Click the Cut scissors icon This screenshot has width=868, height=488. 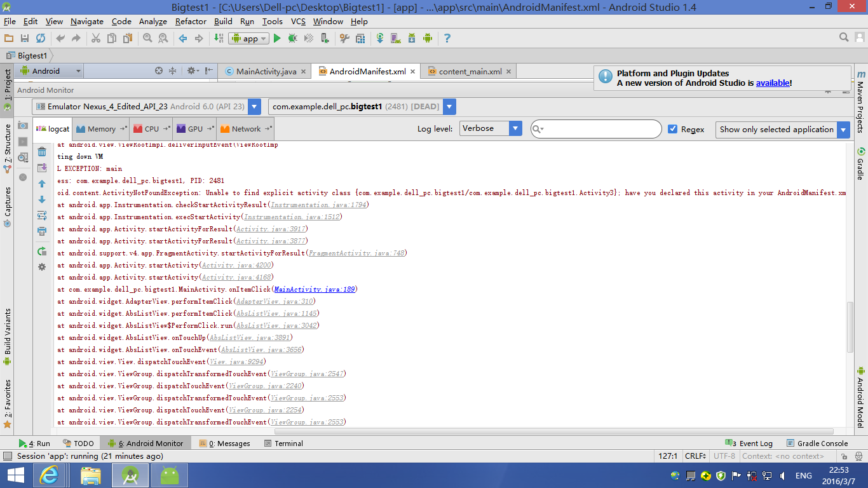coord(96,39)
